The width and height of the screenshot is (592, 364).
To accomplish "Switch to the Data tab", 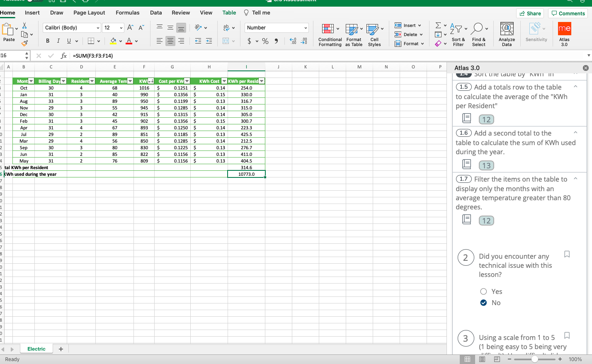I will [156, 13].
